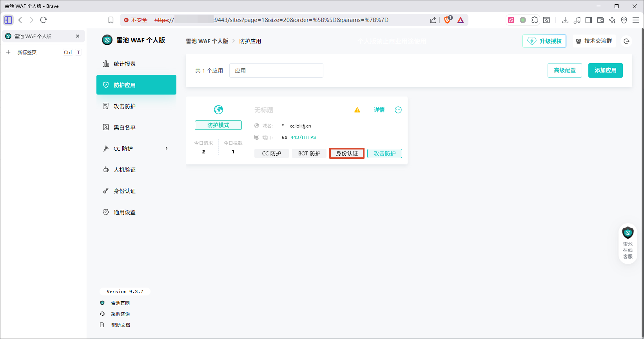The height and width of the screenshot is (339, 644).
Task: Go forward to next page
Action: point(32,20)
